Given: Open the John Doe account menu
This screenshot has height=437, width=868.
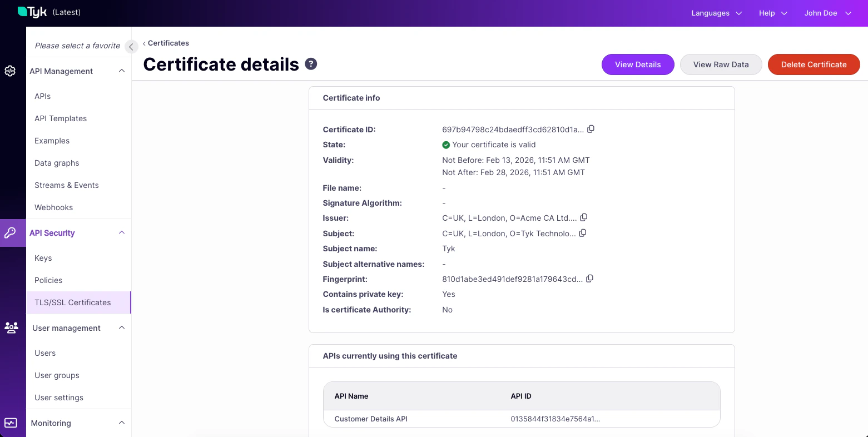Looking at the screenshot, I should tap(827, 13).
